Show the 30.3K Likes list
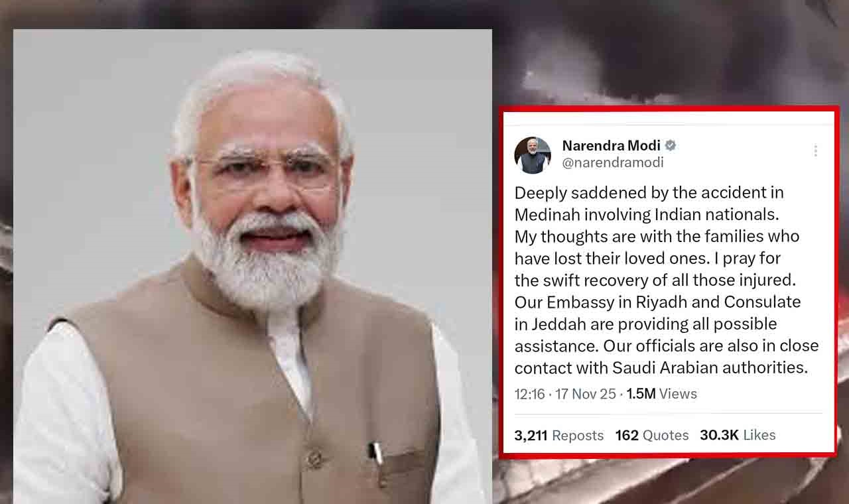The width and height of the screenshot is (849, 504). click(x=738, y=436)
